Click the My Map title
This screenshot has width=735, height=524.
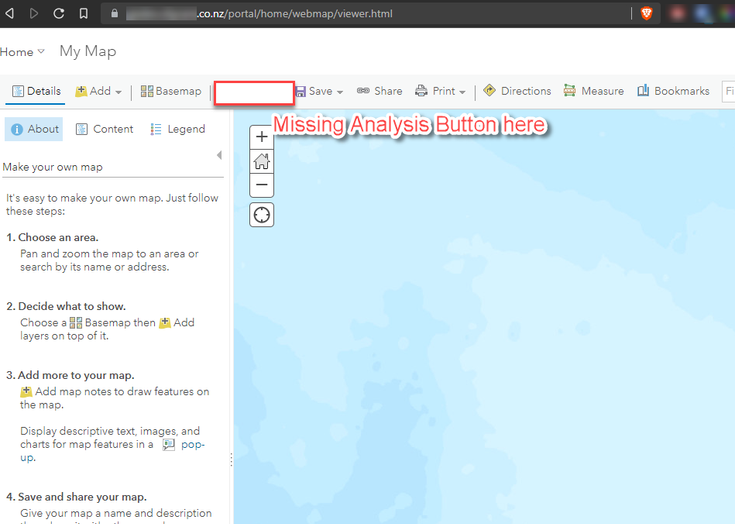coord(88,51)
